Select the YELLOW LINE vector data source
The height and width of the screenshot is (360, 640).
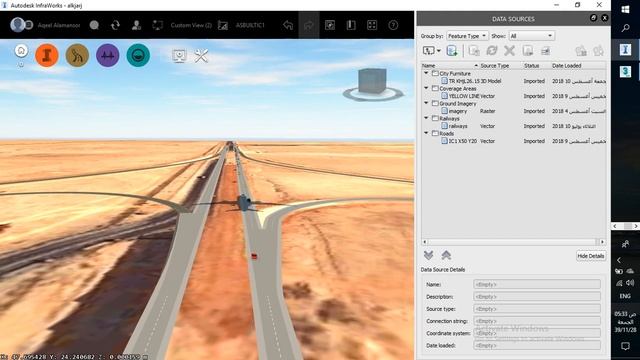pyautogui.click(x=513, y=96)
